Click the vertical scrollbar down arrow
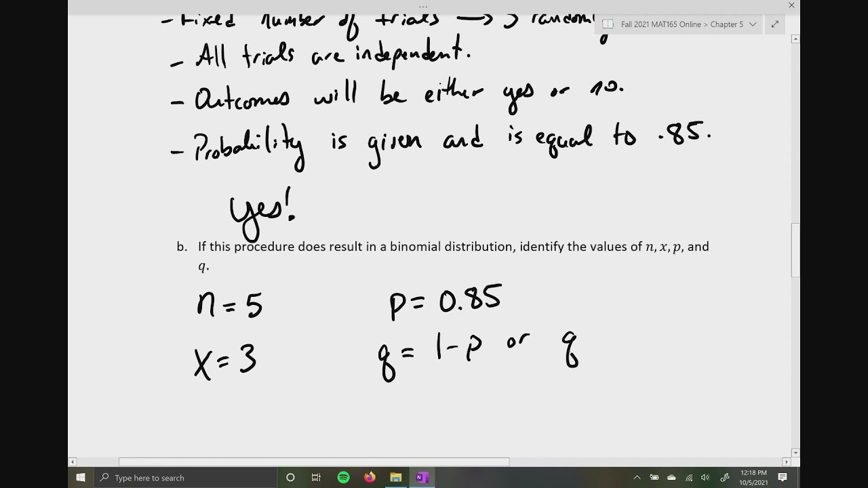This screenshot has width=868, height=488. tap(795, 453)
